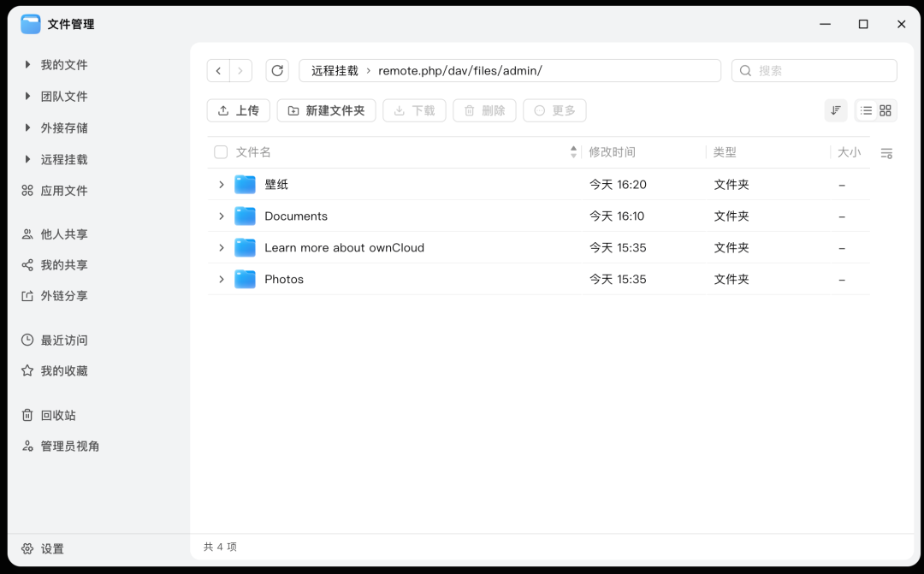Open 外链分享 external link sharing

pos(55,295)
